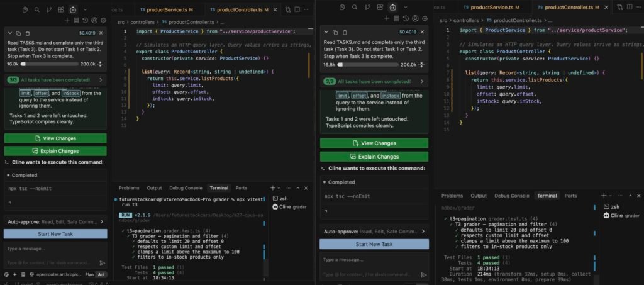644x285 pixels.
Task: Click Start New Task in the left window
Action: [x=55, y=233]
